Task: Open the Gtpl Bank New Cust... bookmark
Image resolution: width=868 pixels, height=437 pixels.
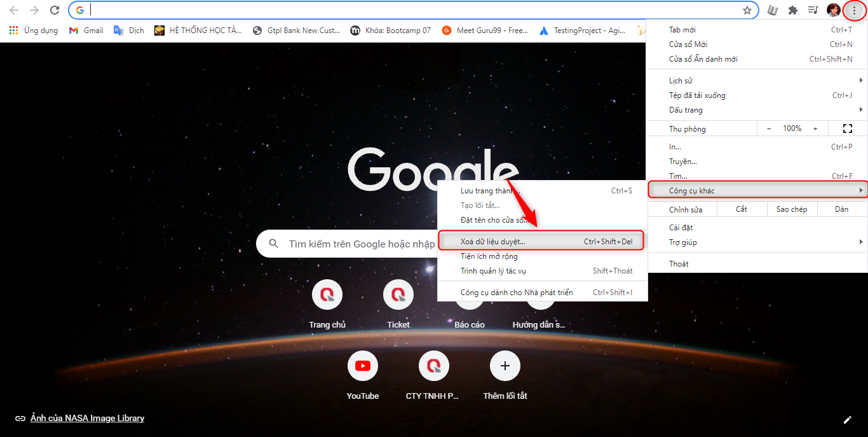Action: click(x=296, y=30)
